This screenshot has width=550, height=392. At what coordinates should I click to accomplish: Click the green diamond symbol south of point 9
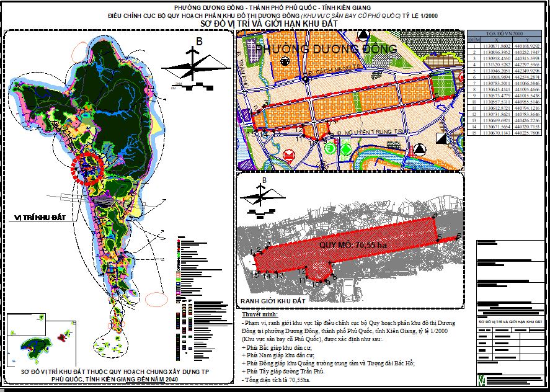pyautogui.click(x=347, y=148)
